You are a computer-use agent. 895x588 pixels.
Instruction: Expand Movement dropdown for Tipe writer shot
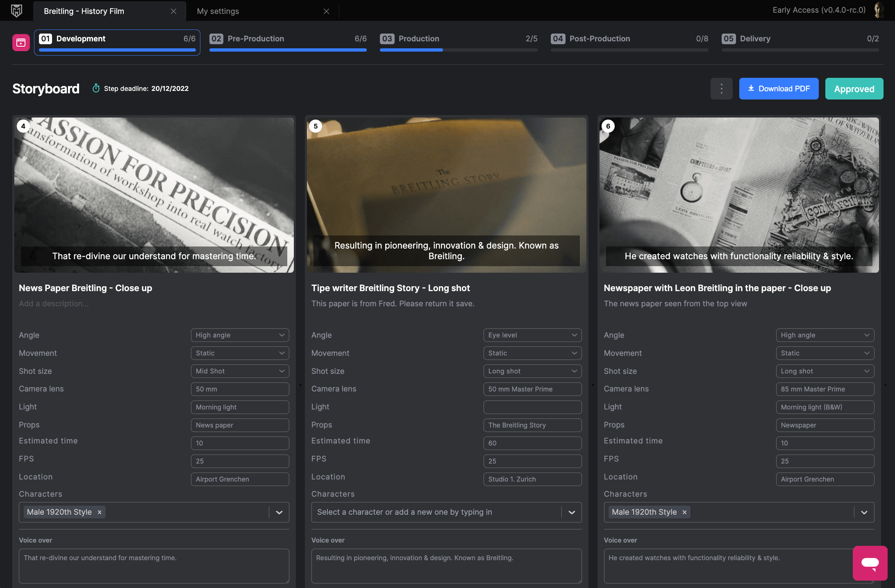point(532,353)
